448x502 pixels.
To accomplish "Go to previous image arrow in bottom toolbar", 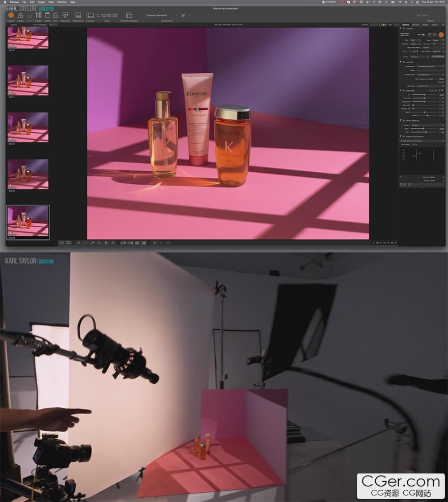I will tap(155, 243).
